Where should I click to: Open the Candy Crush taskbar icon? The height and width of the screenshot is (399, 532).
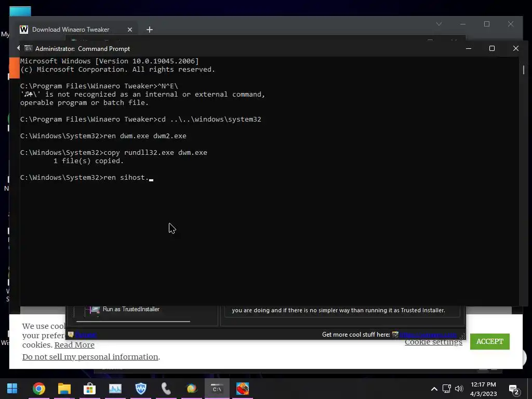coord(243,389)
